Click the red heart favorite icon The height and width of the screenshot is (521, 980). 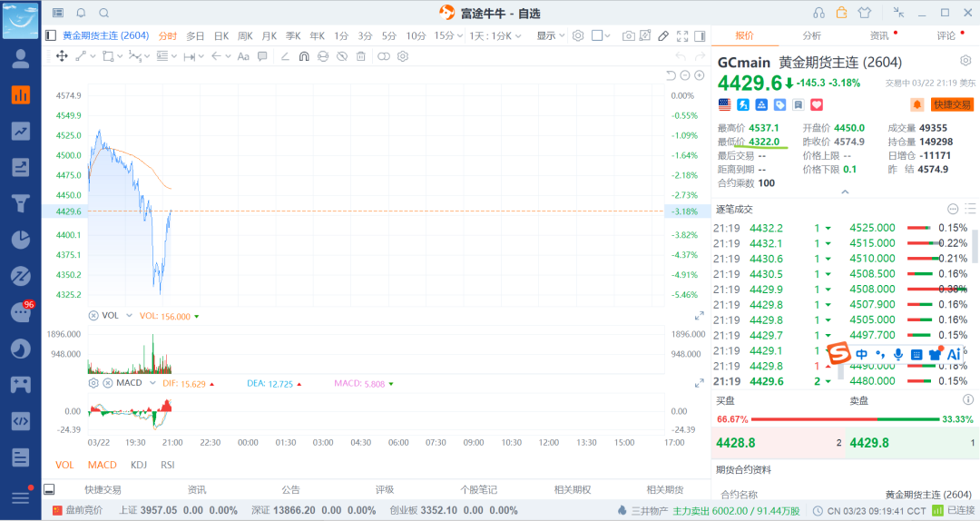pos(817,104)
